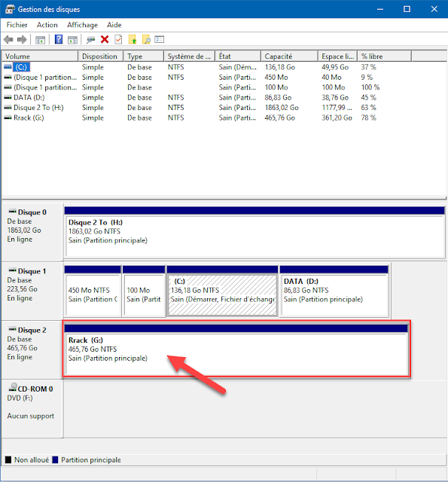Click the list view settings toolbar icon

pyautogui.click(x=160, y=39)
